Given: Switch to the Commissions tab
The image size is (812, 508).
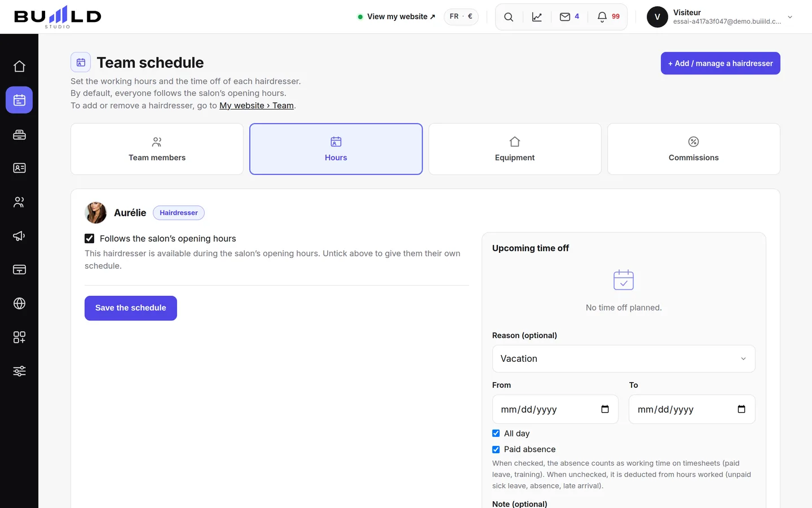Looking at the screenshot, I should 694,149.
